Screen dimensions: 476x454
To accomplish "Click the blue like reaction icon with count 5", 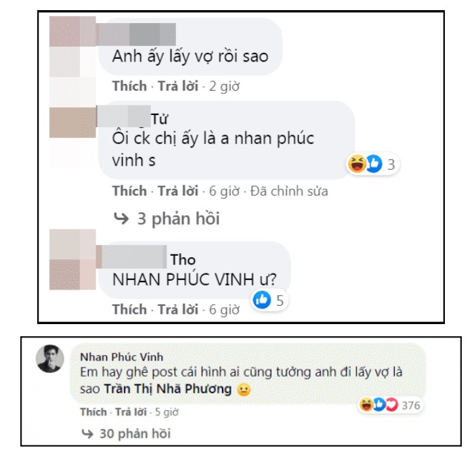I will coord(262,300).
